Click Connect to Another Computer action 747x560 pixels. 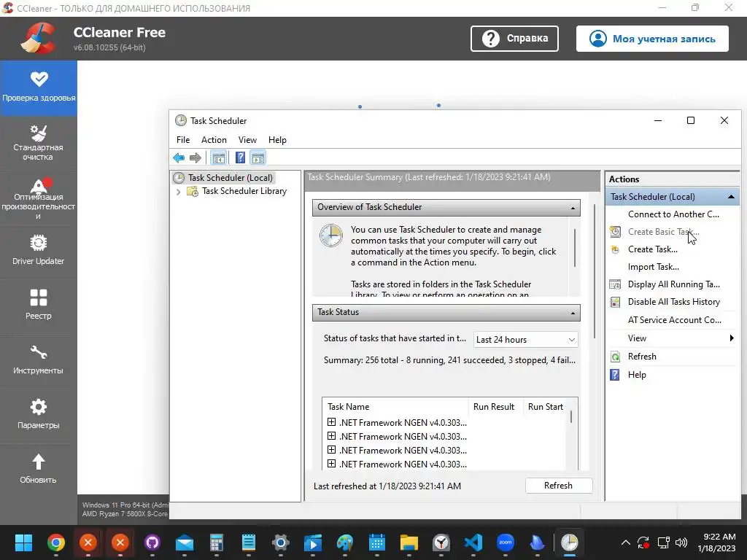672,214
